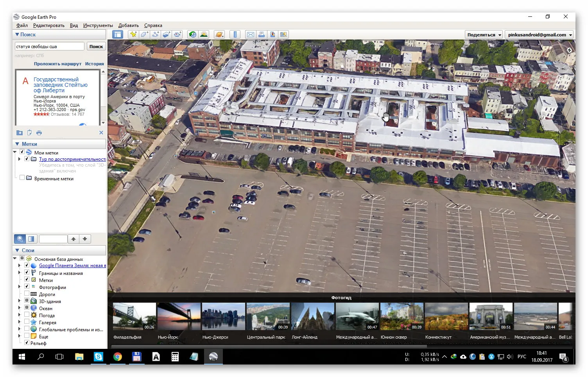
Task: Disable the Рельеф layer checkbox
Action: pos(27,343)
